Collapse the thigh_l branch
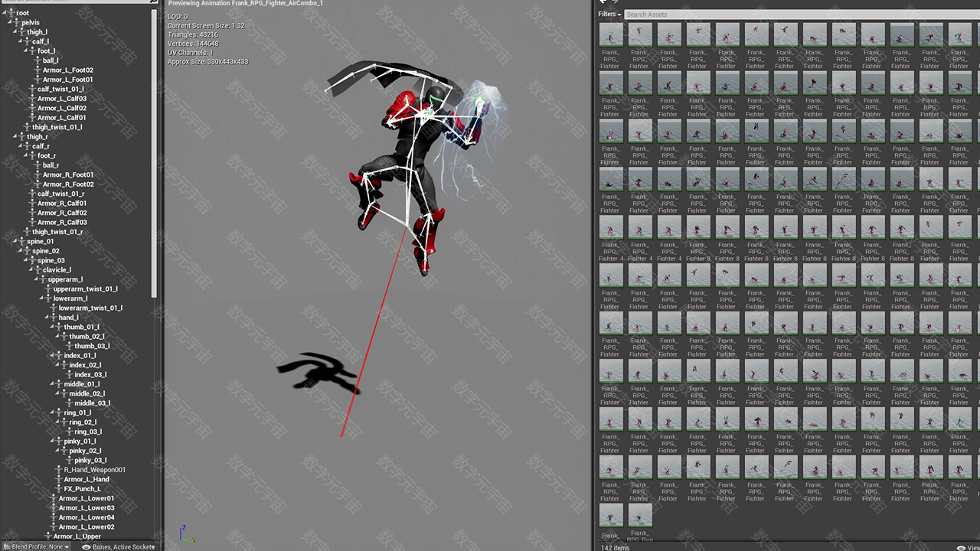 [x=16, y=32]
